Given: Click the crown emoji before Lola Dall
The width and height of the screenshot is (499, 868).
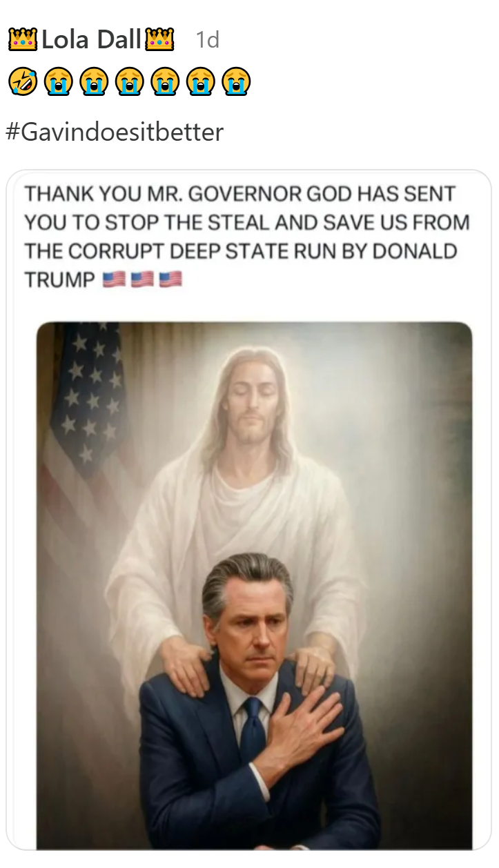Looking at the screenshot, I should coord(23,40).
